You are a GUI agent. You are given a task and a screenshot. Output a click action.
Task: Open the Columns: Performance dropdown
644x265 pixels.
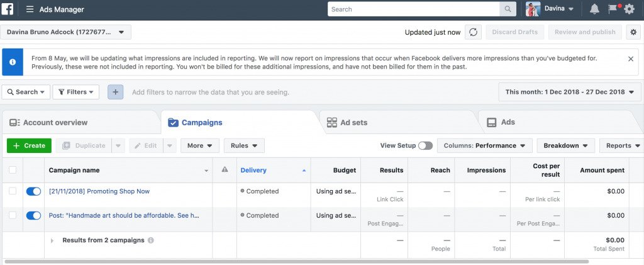(x=485, y=145)
